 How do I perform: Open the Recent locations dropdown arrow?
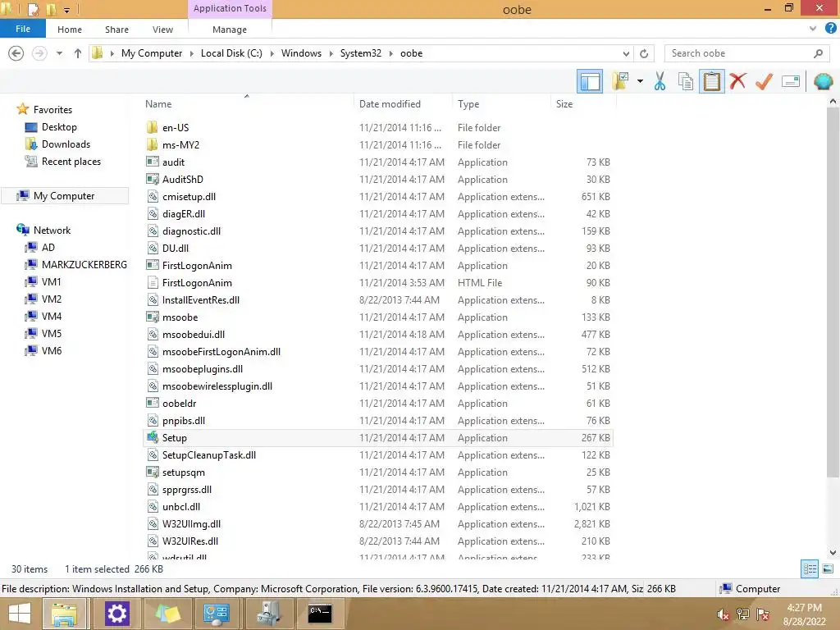click(59, 53)
